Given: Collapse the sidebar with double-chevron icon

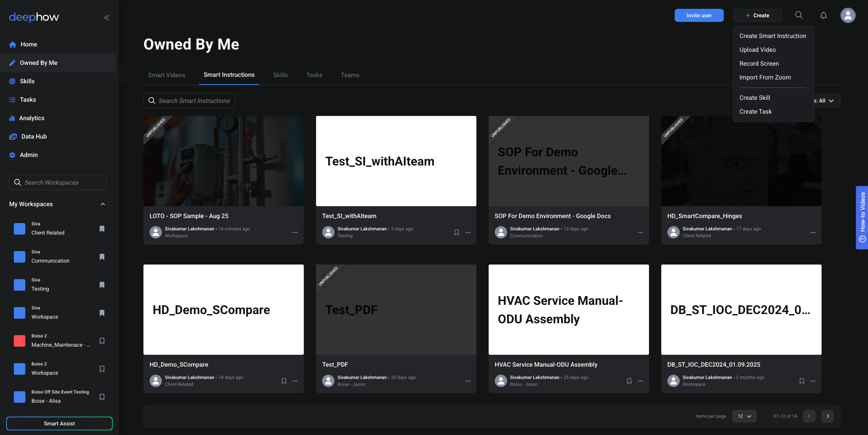Looking at the screenshot, I should click(107, 17).
